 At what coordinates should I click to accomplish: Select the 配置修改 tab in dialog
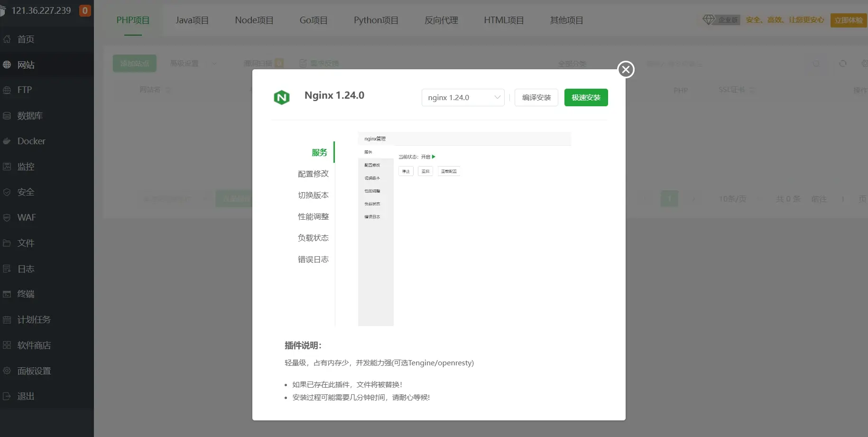pos(313,174)
